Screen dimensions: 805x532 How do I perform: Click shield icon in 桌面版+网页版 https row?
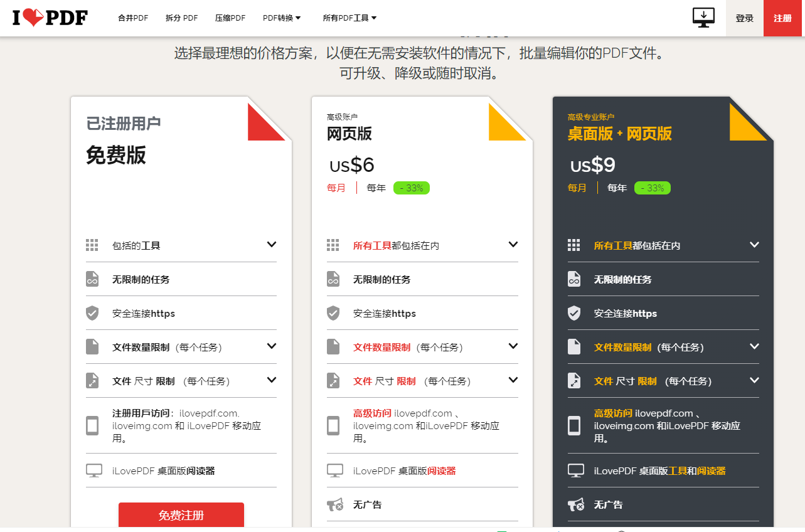(x=574, y=313)
